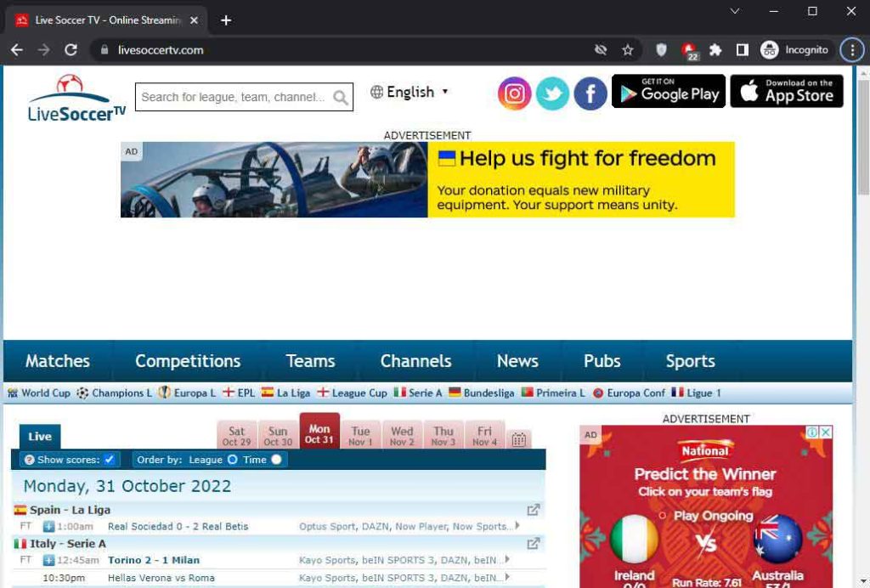The width and height of the screenshot is (870, 588).
Task: Click the external-link icon beside Spain - La Liga
Action: 534,510
